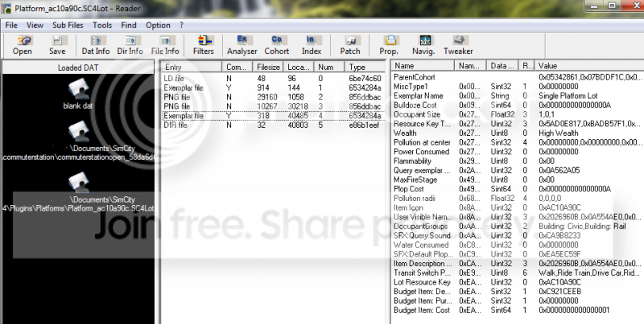Launch the Analyser tool
The image size is (644, 324).
tap(242, 45)
